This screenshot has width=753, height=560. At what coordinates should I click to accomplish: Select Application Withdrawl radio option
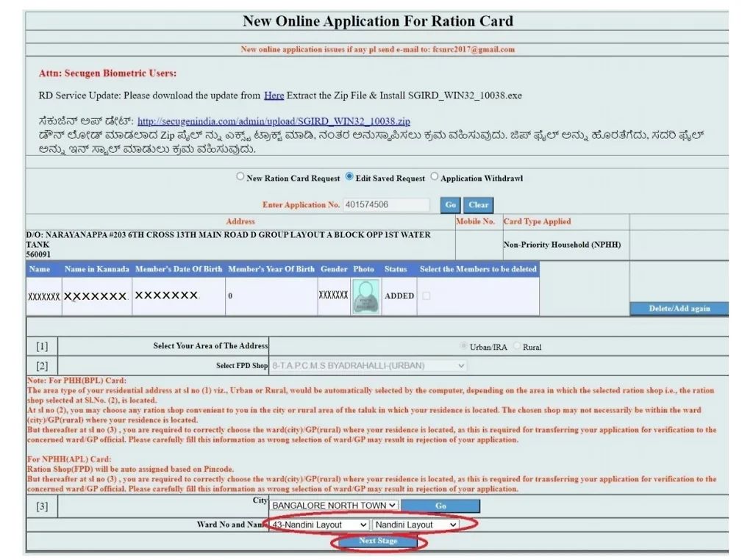(434, 176)
